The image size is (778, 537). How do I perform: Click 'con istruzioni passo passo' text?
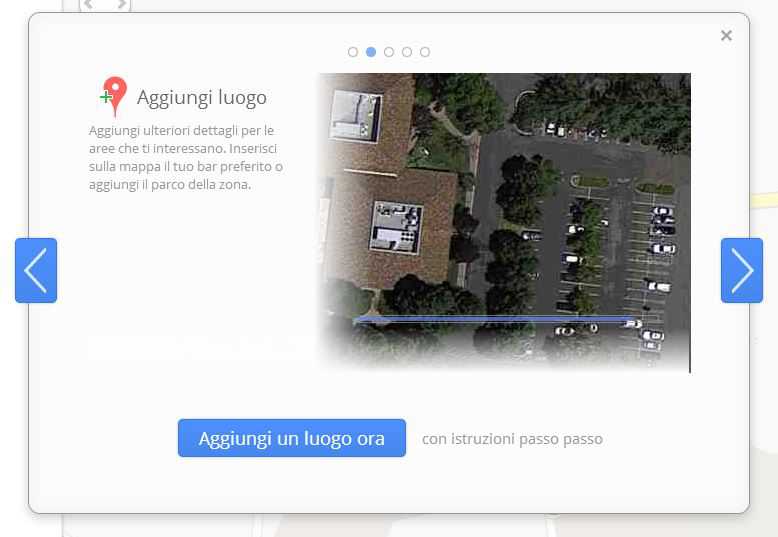[x=512, y=439]
